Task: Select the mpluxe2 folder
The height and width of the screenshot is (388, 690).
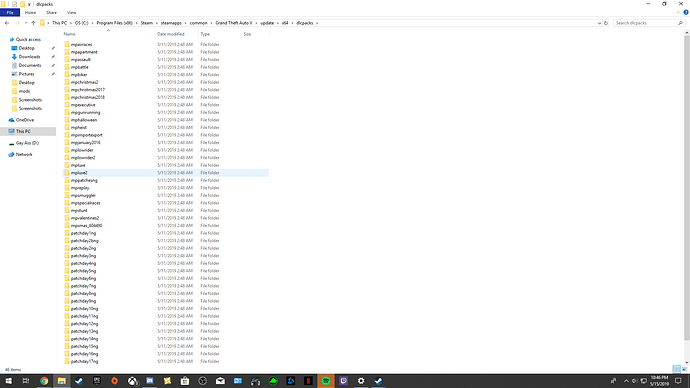Action: click(79, 173)
